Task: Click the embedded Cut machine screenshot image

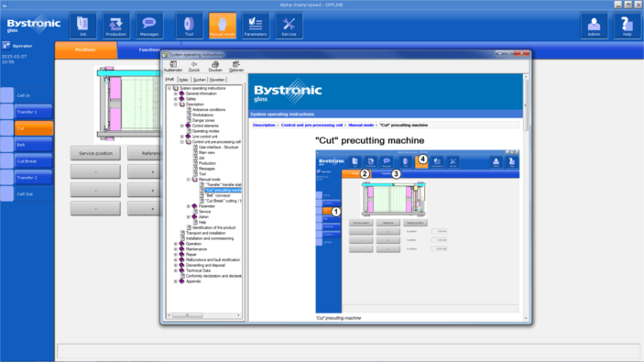Action: point(418,231)
